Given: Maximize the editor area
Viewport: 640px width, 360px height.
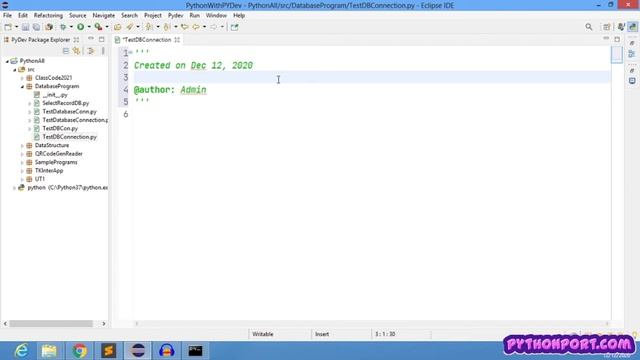Looking at the screenshot, I should tap(617, 39).
